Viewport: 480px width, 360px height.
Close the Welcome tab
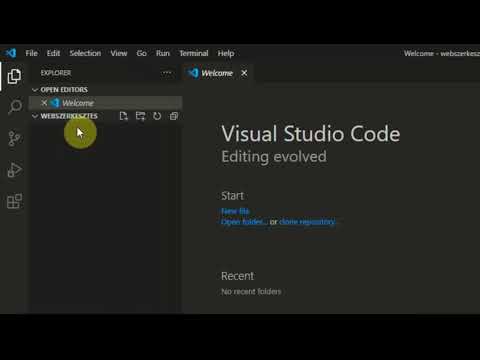244,73
